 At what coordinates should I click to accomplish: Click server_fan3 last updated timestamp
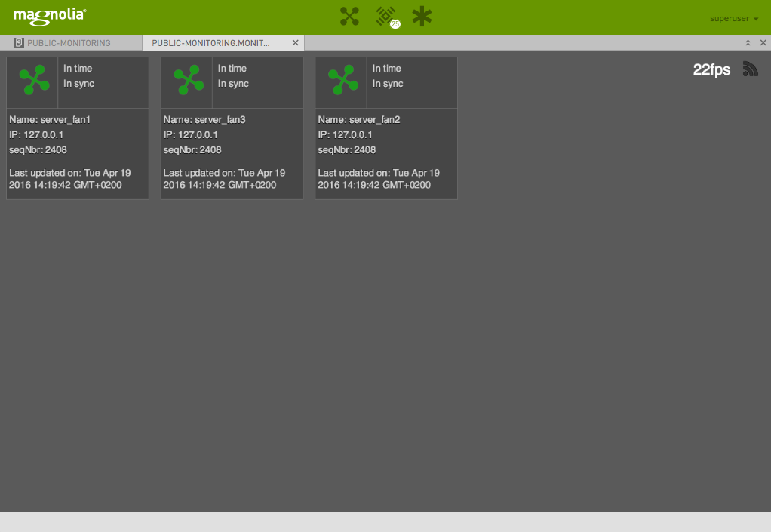[x=224, y=179]
